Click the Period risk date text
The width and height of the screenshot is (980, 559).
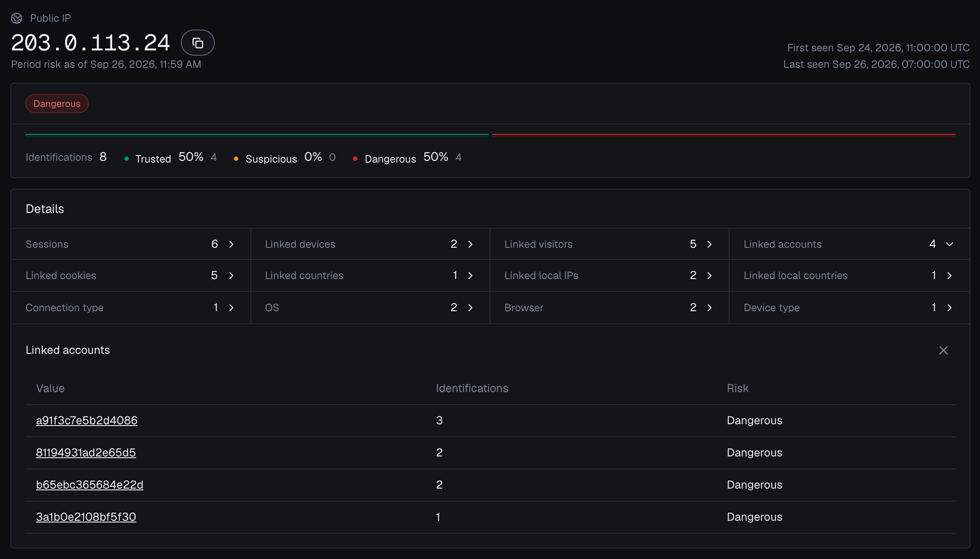pyautogui.click(x=106, y=64)
